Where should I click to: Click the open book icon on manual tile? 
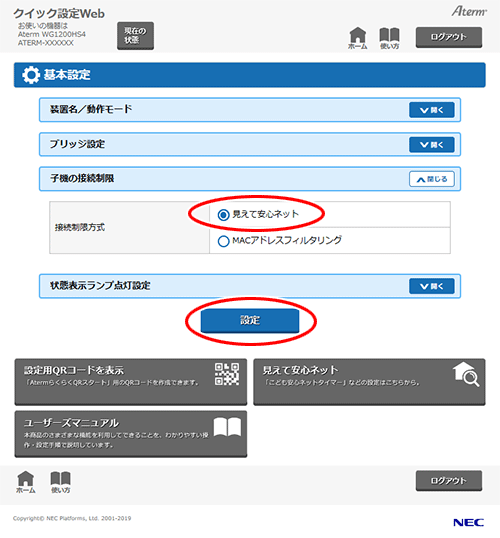pos(227,427)
